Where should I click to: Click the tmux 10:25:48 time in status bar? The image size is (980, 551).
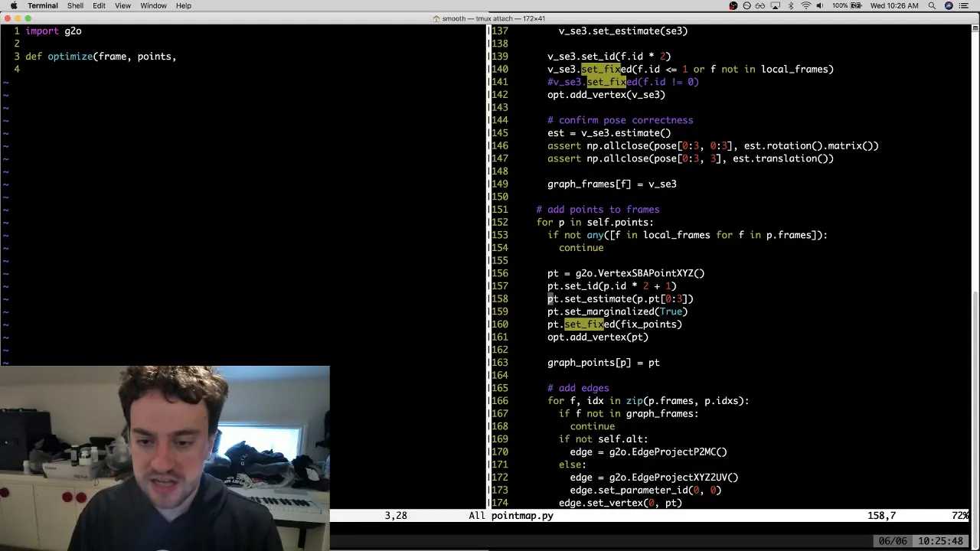pos(940,541)
